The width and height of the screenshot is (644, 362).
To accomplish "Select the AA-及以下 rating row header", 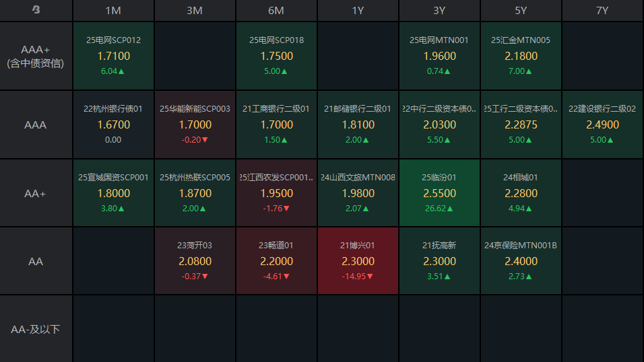I will pos(36,329).
